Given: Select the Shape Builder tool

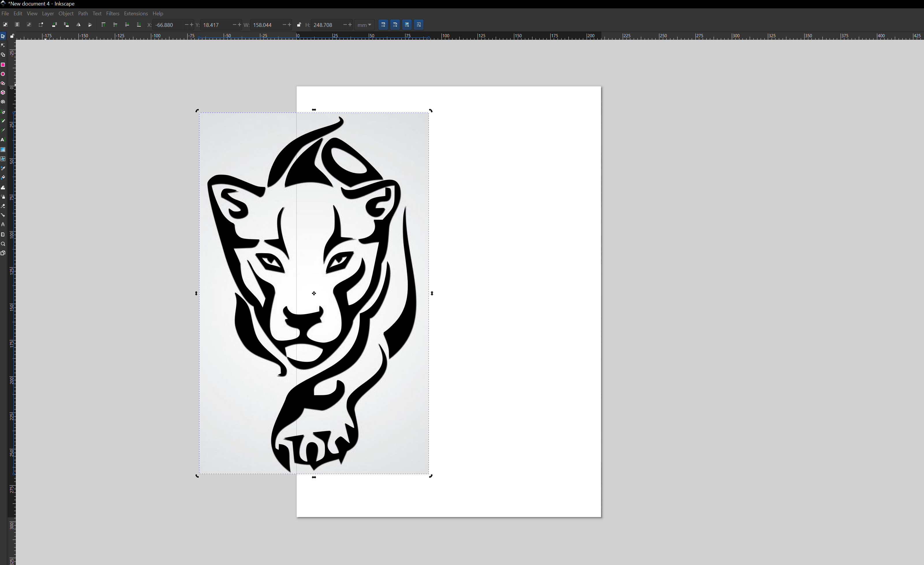Looking at the screenshot, I should point(3,55).
